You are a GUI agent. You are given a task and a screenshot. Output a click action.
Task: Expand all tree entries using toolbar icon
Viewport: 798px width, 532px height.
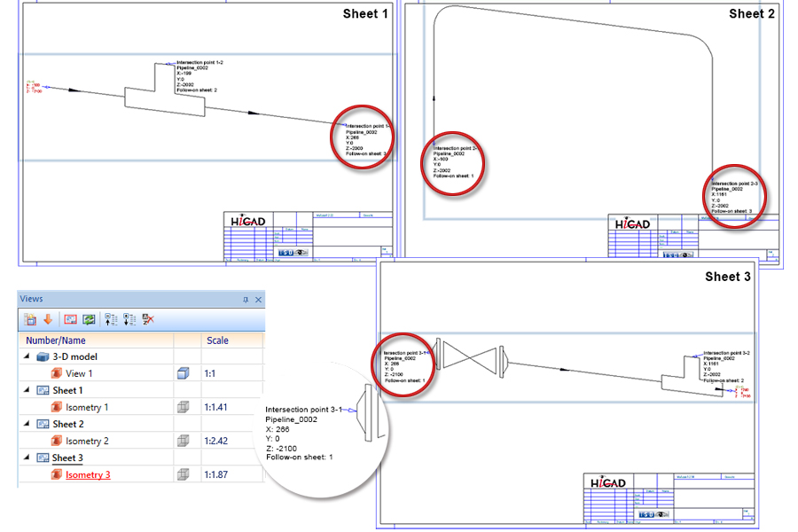pyautogui.click(x=129, y=320)
